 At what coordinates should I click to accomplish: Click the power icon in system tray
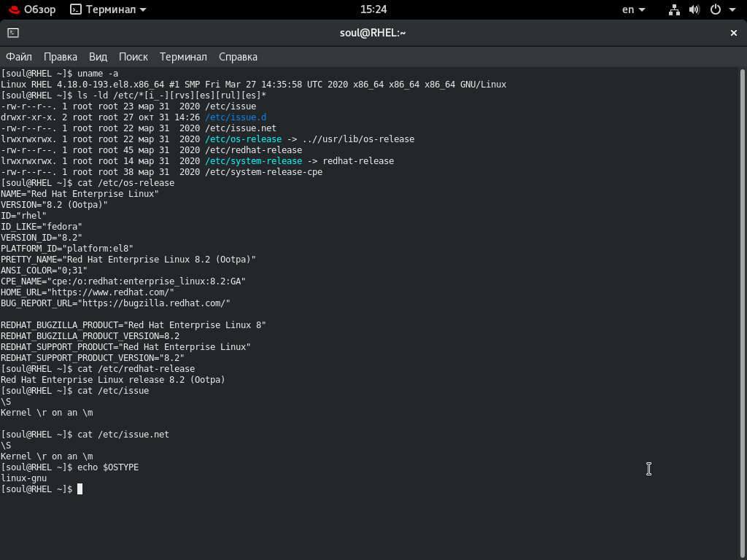[716, 9]
